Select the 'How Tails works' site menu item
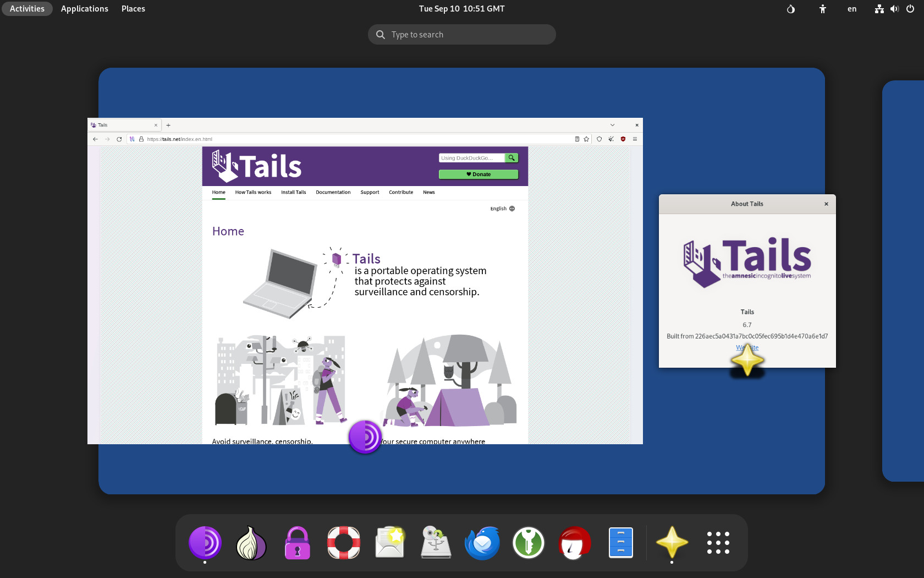 click(253, 192)
